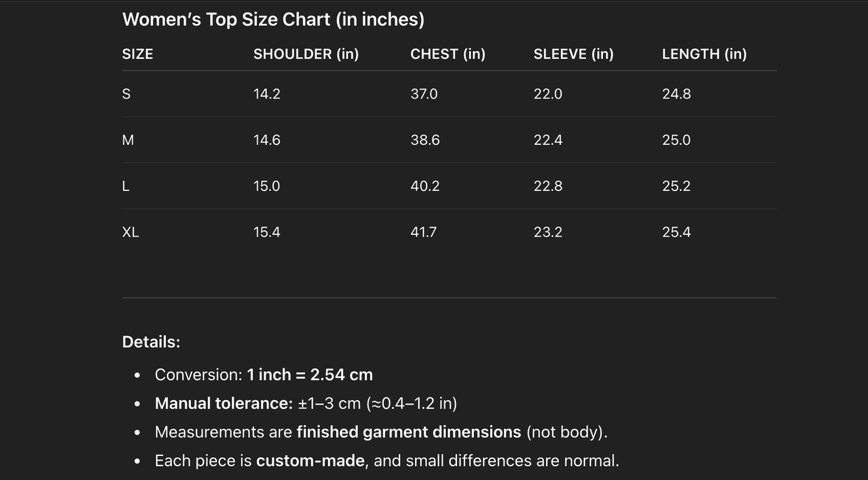Viewport: 868px width, 480px height.
Task: Select the "finished garment dimensions" bold text
Action: (x=408, y=432)
